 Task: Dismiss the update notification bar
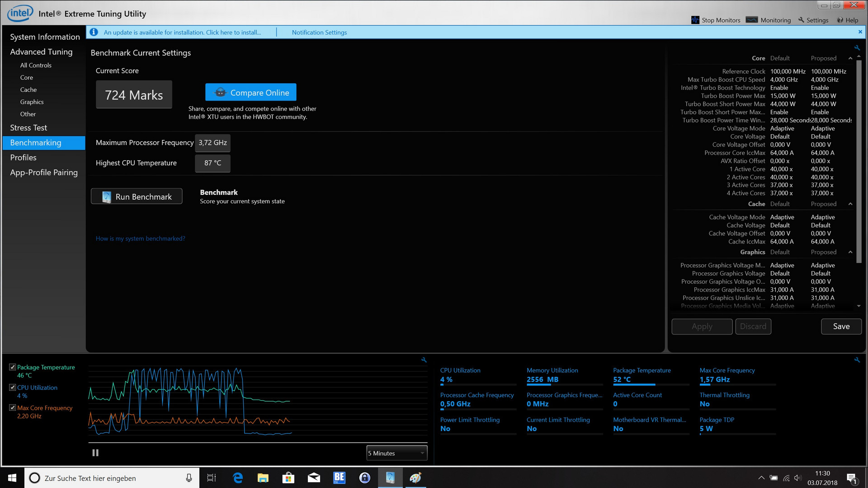[860, 32]
